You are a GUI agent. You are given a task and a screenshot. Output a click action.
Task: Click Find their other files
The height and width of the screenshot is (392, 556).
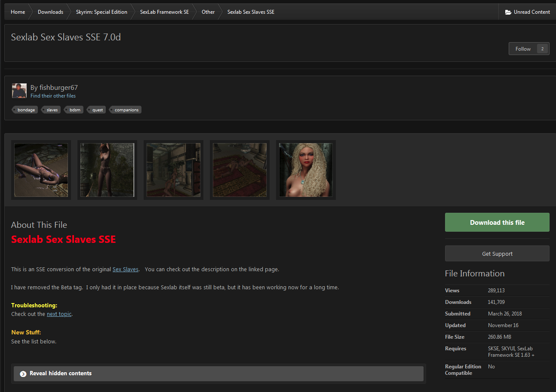[x=53, y=96]
